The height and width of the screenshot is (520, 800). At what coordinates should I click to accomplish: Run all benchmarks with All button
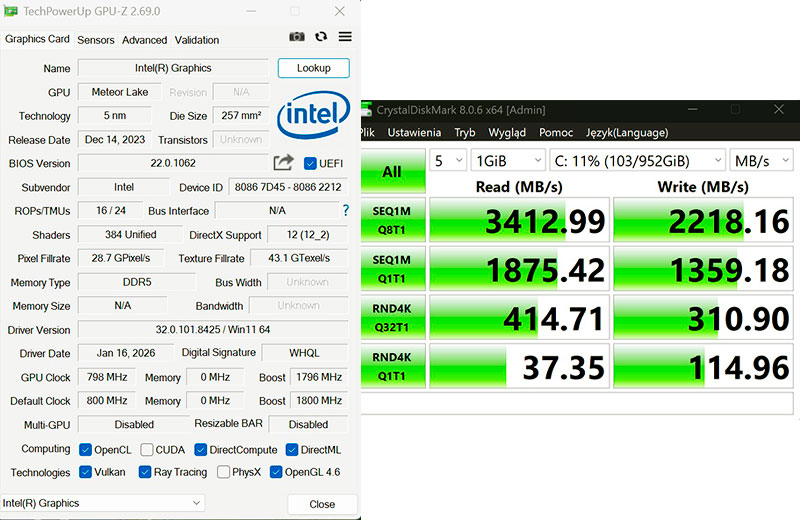coord(393,171)
